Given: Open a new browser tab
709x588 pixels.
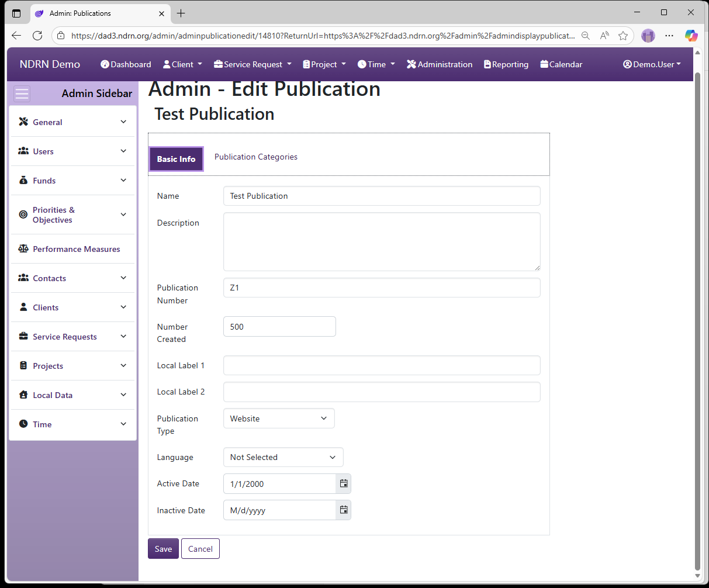Looking at the screenshot, I should pos(181,13).
